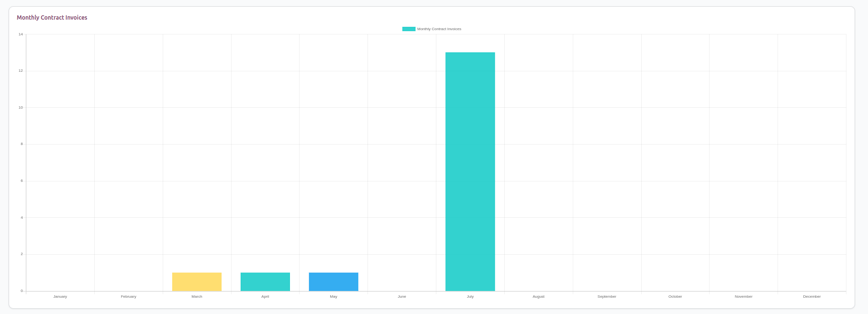Viewport: 868px width, 314px height.
Task: Click the y-axis value 12
Action: point(21,71)
